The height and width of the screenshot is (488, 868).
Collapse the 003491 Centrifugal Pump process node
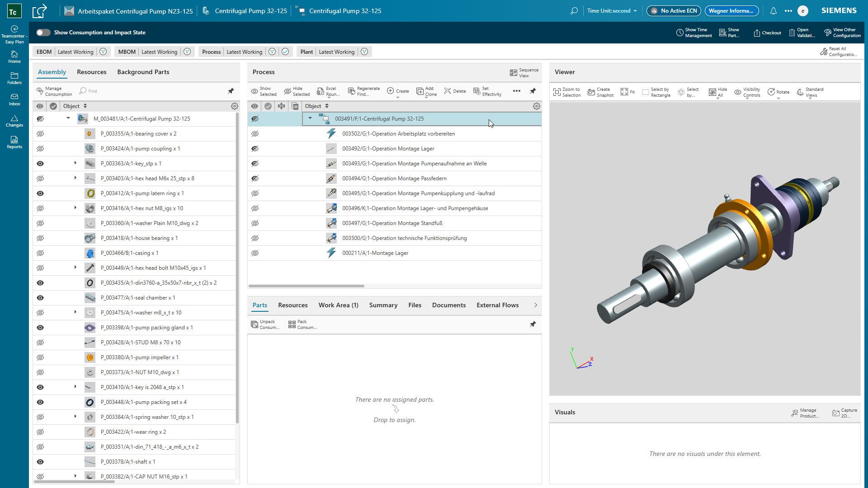click(310, 118)
